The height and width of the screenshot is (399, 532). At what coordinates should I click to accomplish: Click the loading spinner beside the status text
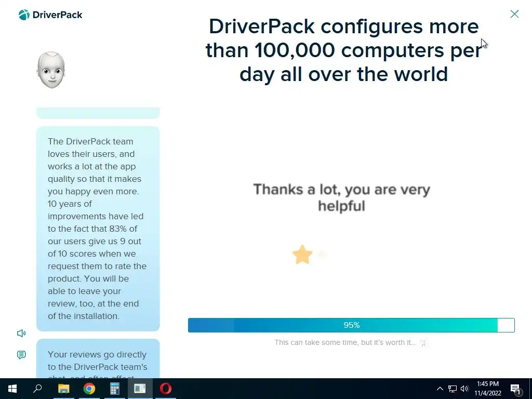[x=423, y=343]
